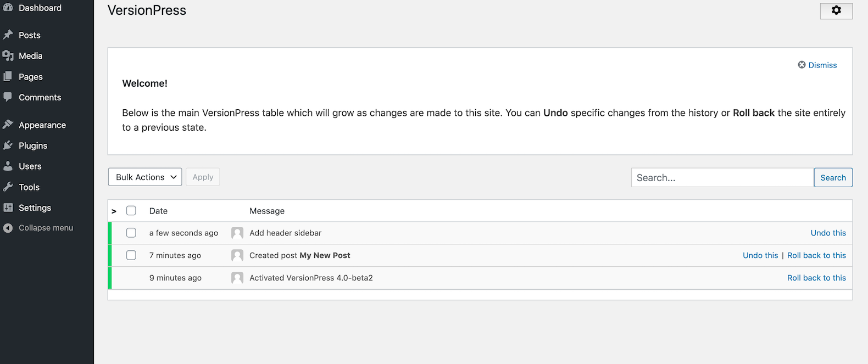This screenshot has height=364, width=868.
Task: Check the box for Add header sidebar
Action: coord(131,233)
